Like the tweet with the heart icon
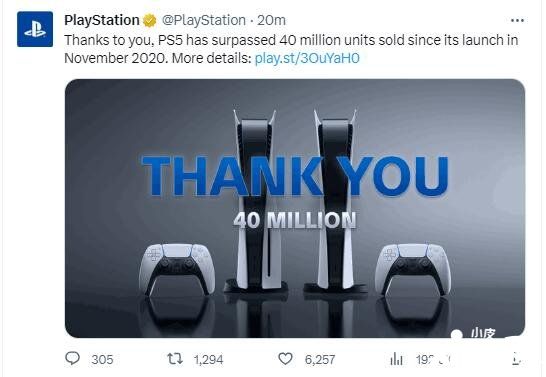The height and width of the screenshot is (377, 546). [286, 359]
